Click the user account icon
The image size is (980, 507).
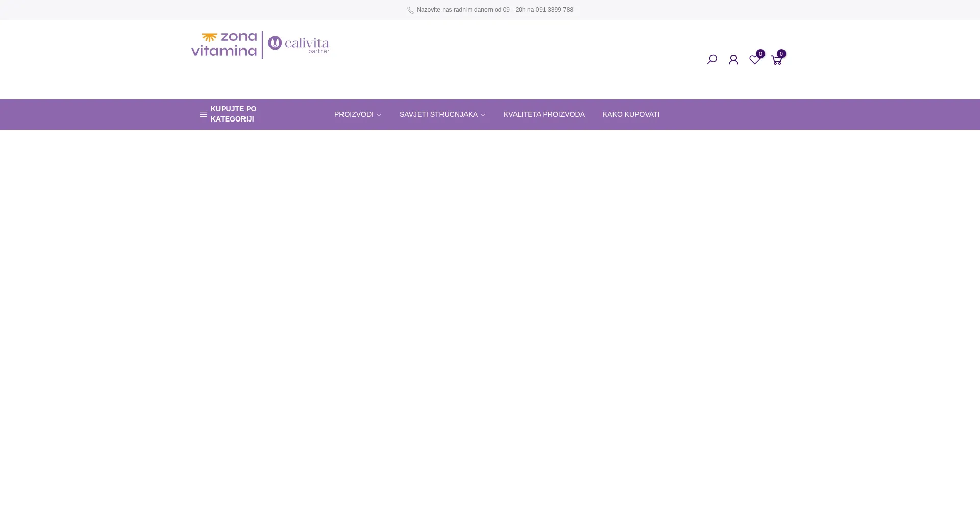click(733, 60)
